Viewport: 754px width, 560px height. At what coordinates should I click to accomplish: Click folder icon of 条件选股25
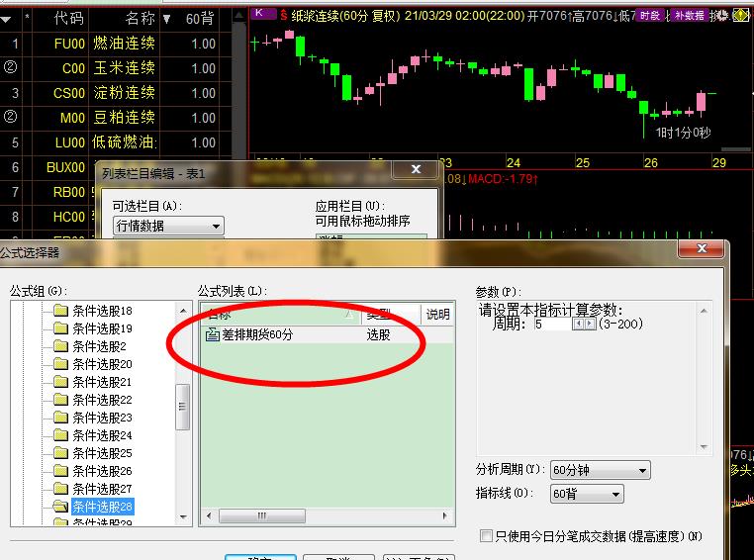tap(60, 453)
